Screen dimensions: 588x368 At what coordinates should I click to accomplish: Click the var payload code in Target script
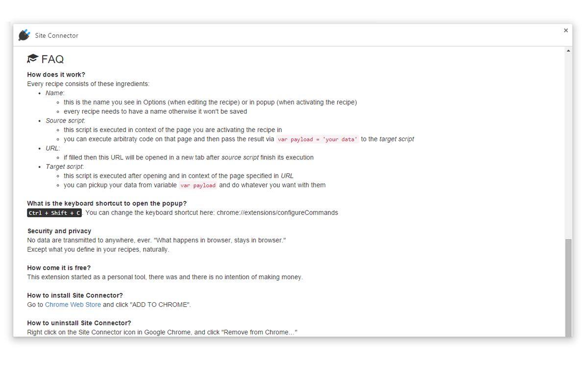tap(198, 185)
